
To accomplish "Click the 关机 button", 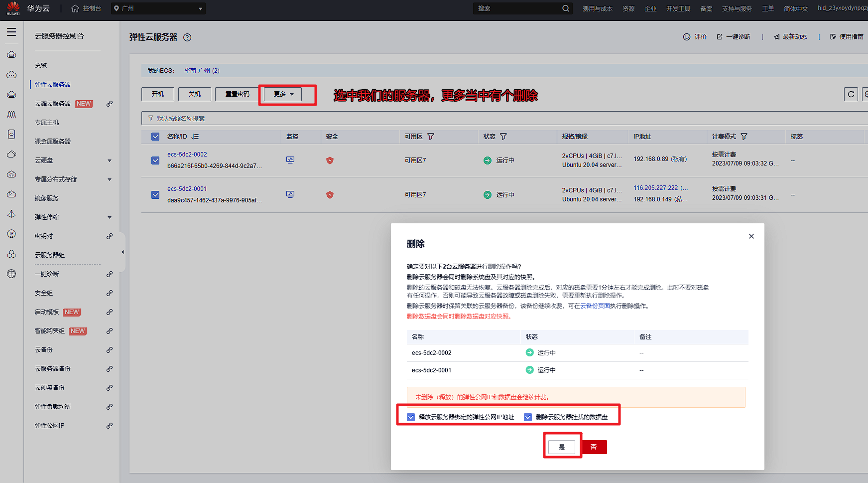I will click(x=195, y=94).
